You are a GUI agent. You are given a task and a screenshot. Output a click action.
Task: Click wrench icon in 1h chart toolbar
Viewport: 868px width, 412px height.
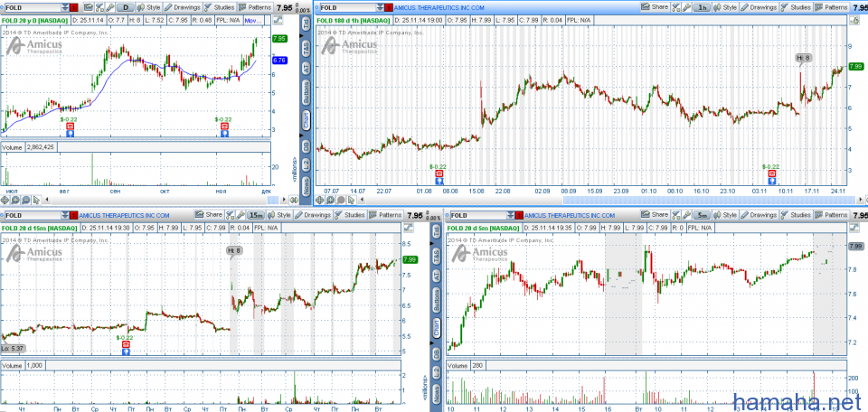(687, 7)
